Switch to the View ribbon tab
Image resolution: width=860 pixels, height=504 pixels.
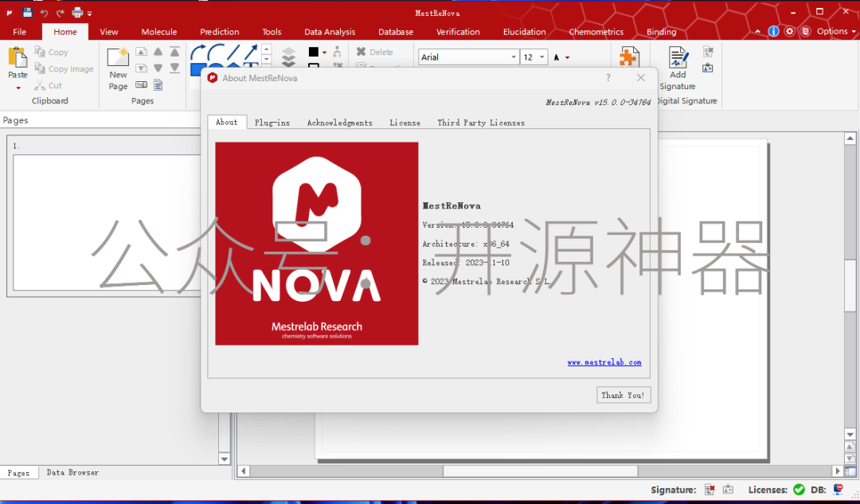tap(108, 32)
